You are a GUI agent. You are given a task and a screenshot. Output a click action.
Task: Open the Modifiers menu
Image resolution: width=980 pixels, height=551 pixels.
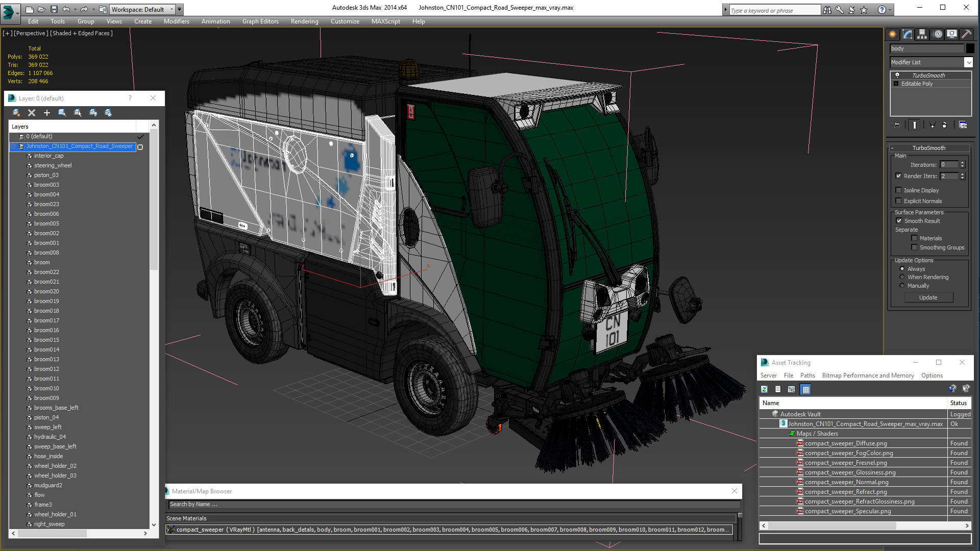pos(177,21)
